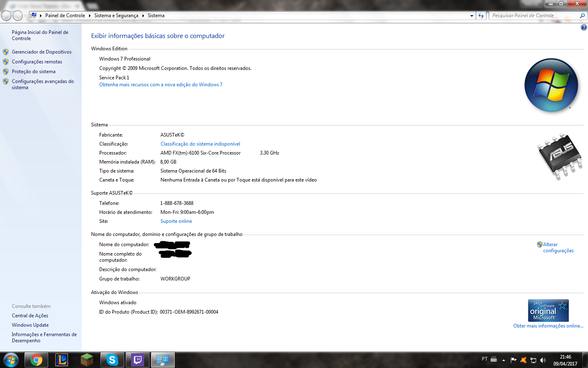The image size is (588, 368).
Task: Click the shield icon beside Configurações remotas
Action: [6, 62]
